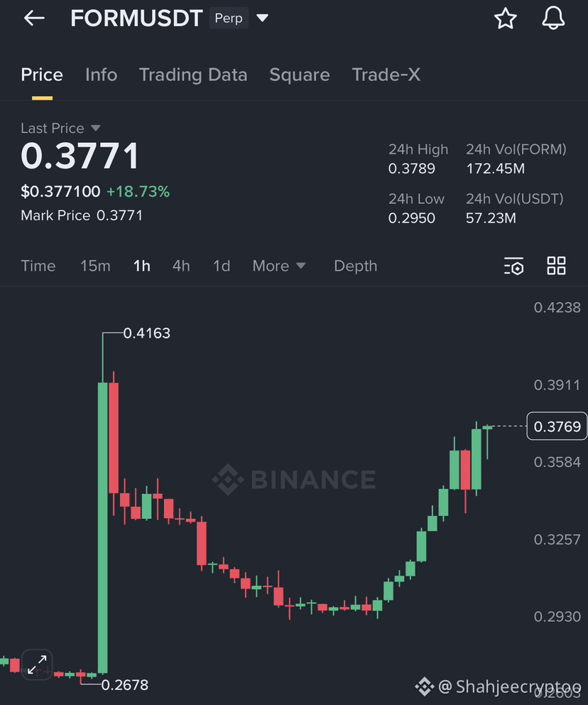Switch to the Info tab
The width and height of the screenshot is (588, 705).
(x=101, y=75)
